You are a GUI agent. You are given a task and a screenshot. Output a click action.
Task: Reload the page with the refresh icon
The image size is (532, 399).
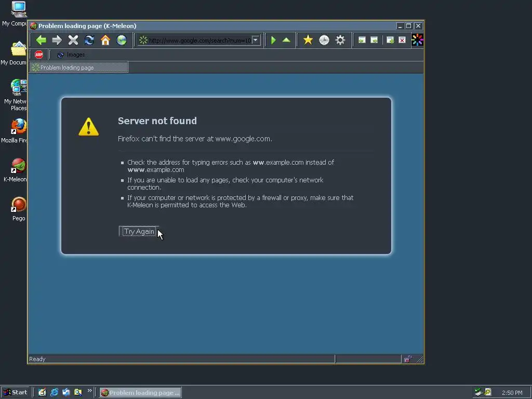pos(89,40)
